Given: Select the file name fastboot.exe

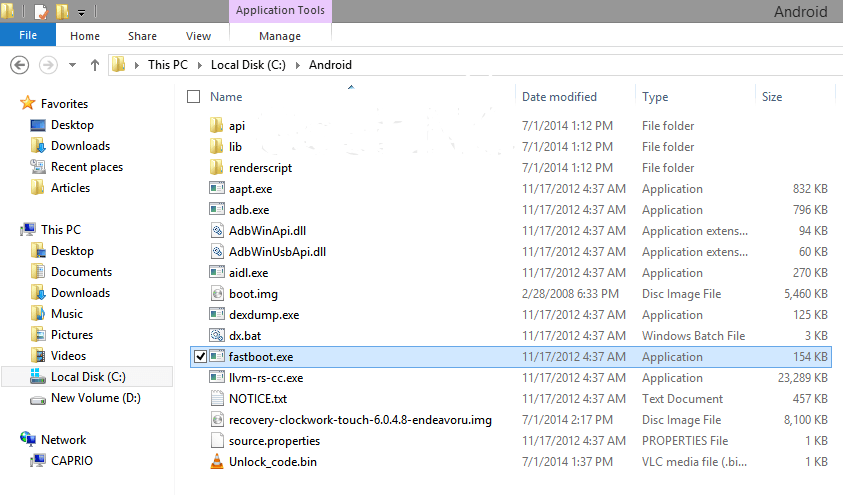Looking at the screenshot, I should tap(261, 356).
